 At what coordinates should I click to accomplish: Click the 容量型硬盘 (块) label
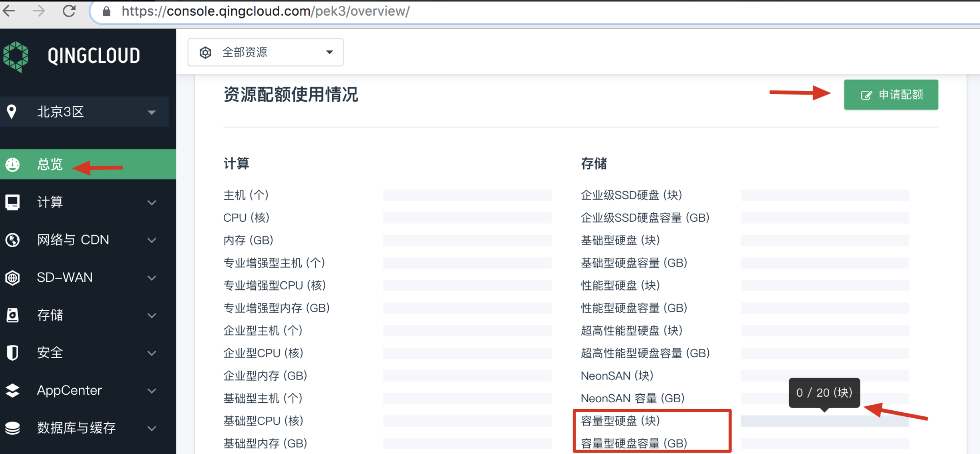[620, 421]
